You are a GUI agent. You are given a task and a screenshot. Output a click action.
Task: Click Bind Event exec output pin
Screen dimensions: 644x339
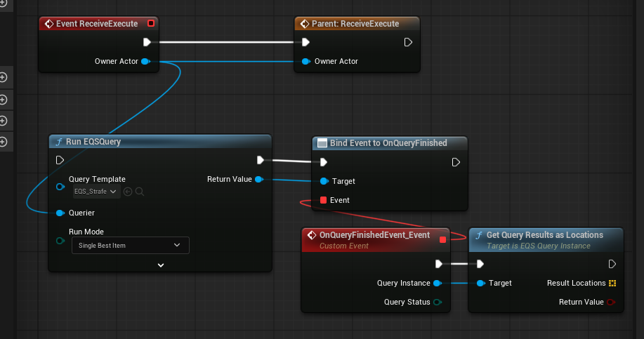456,162
